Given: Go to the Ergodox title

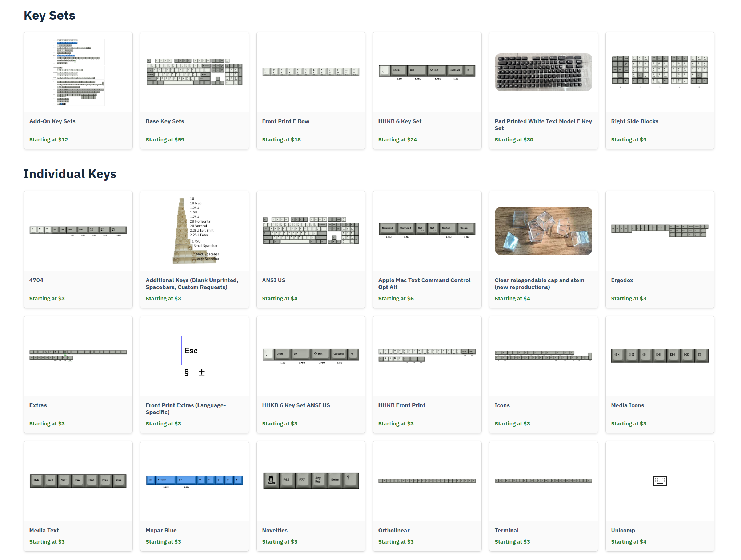Looking at the screenshot, I should [x=622, y=280].
